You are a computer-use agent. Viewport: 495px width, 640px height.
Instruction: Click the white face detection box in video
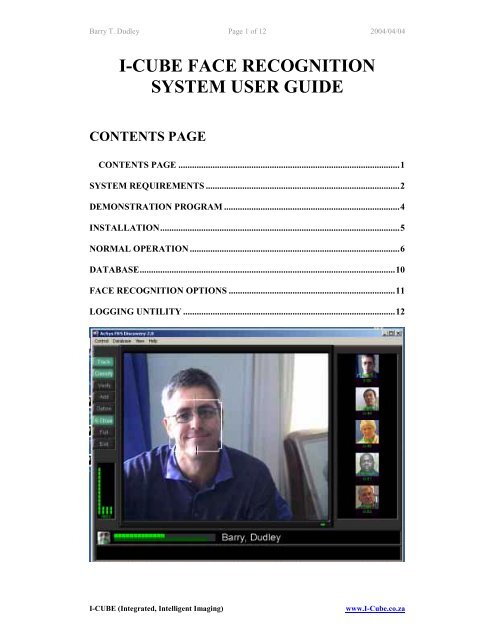point(195,424)
